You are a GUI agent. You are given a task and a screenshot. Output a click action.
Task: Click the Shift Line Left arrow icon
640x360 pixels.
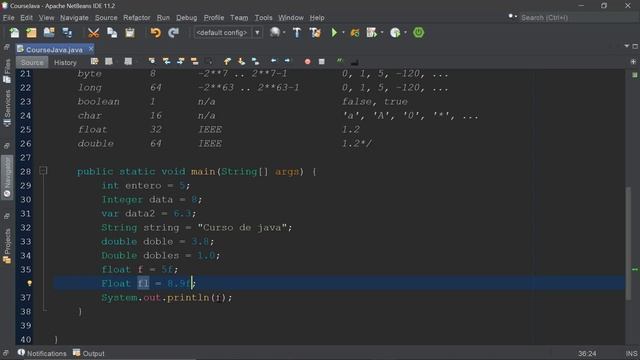[x=273, y=61]
